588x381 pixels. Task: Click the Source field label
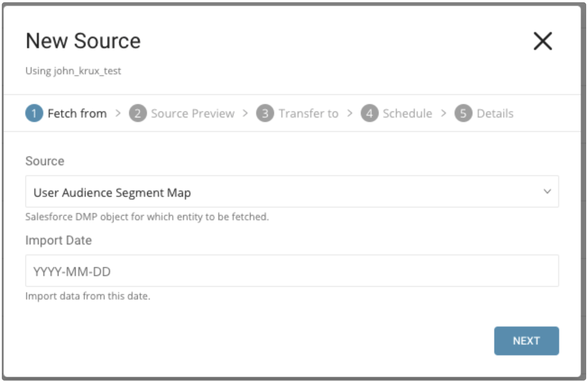tap(45, 161)
